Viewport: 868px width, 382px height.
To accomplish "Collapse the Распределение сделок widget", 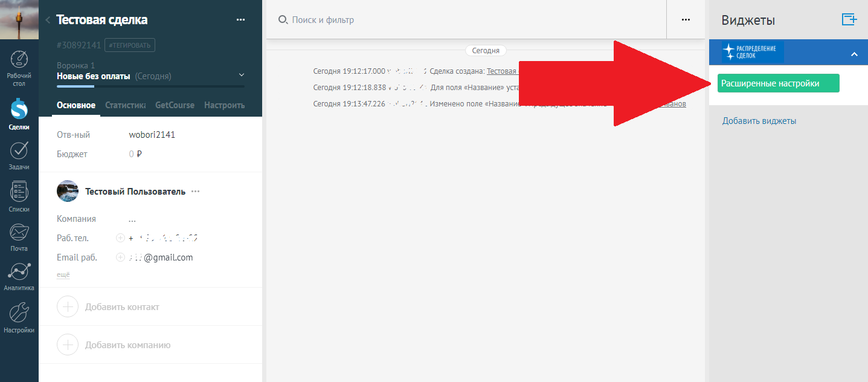I will [x=854, y=54].
